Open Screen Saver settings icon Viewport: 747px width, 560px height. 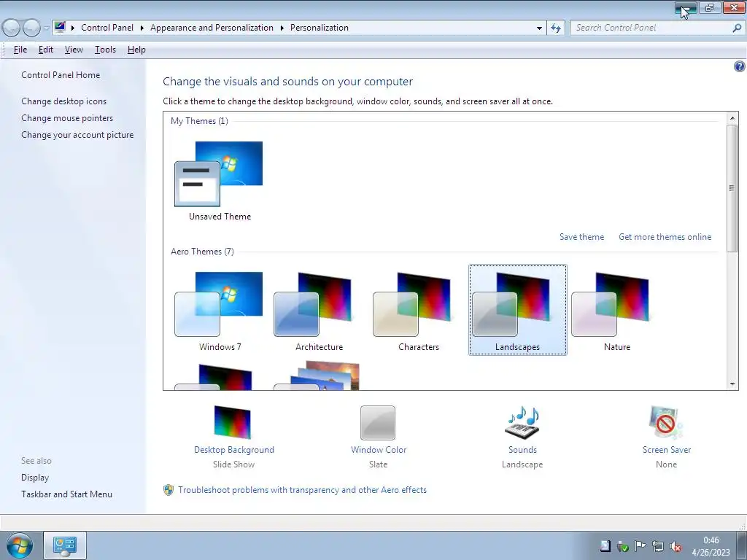point(665,422)
